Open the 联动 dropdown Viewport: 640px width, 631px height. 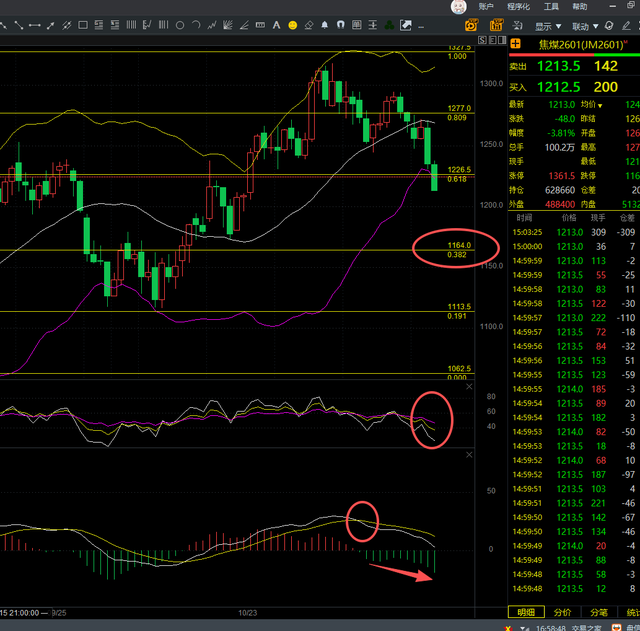(585, 27)
